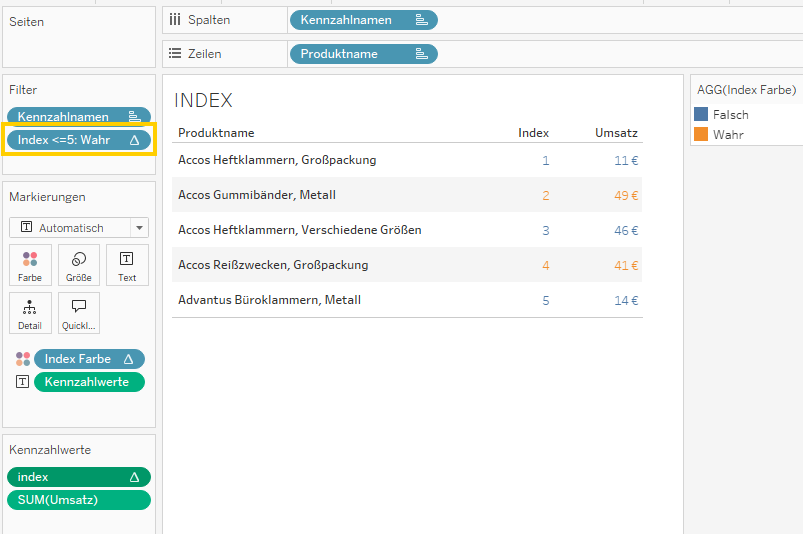Click the Detail marks card button

[x=29, y=313]
